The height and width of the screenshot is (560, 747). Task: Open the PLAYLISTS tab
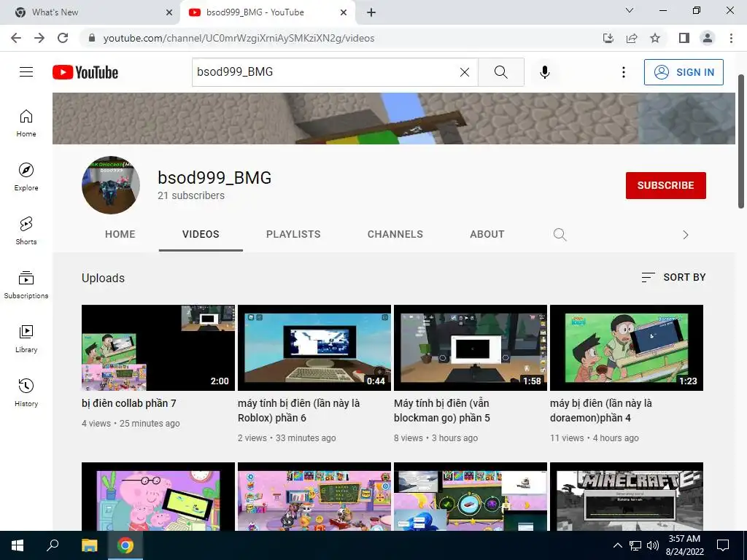[293, 234]
